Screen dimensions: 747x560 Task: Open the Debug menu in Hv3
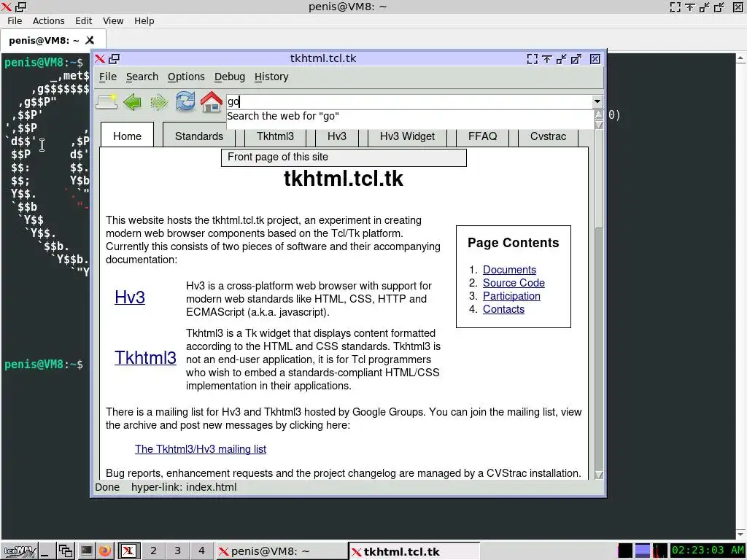[230, 77]
